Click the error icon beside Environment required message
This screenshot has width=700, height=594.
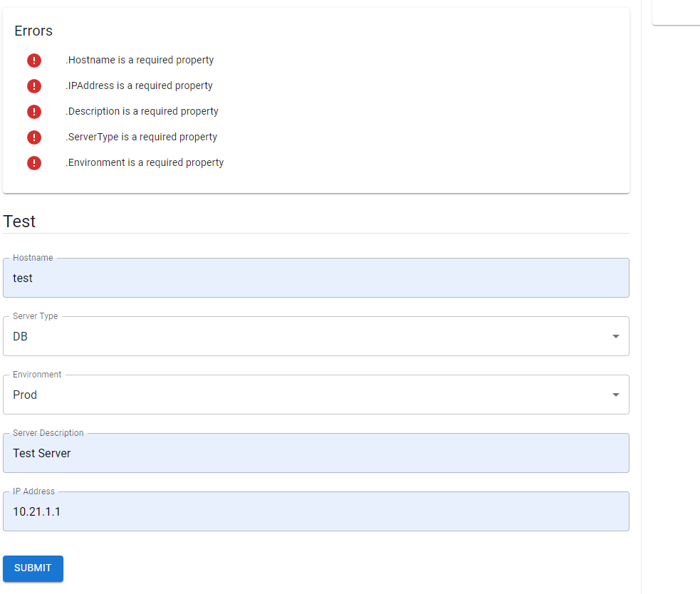coord(33,163)
